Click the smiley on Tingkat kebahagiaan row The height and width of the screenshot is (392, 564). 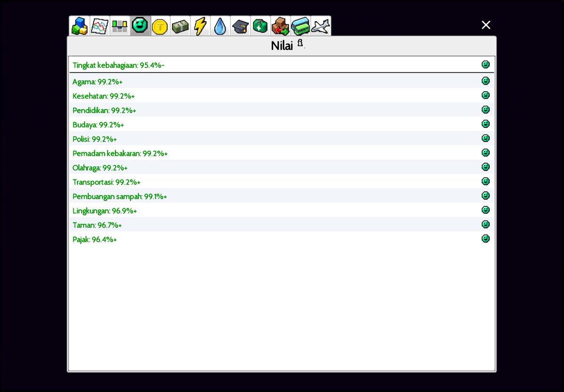pyautogui.click(x=486, y=64)
